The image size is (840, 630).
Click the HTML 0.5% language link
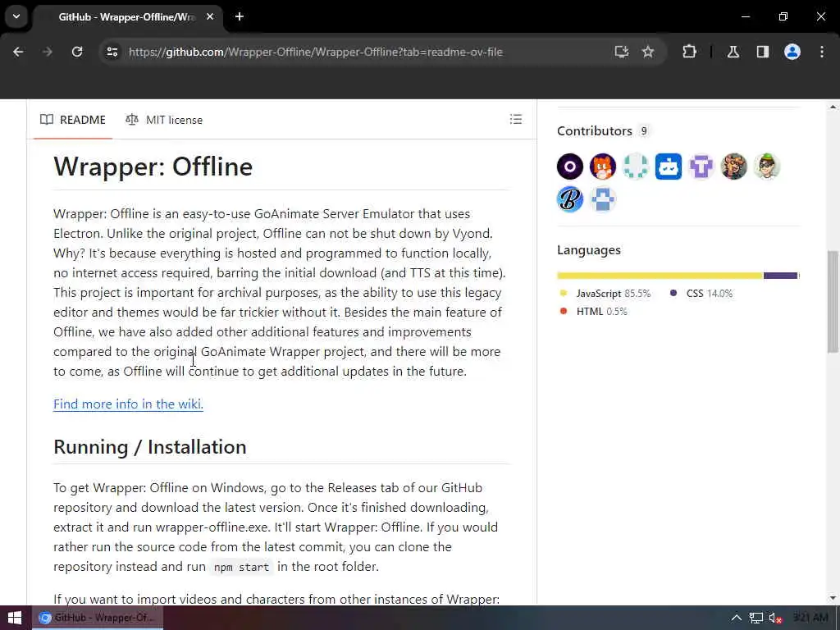coord(594,311)
